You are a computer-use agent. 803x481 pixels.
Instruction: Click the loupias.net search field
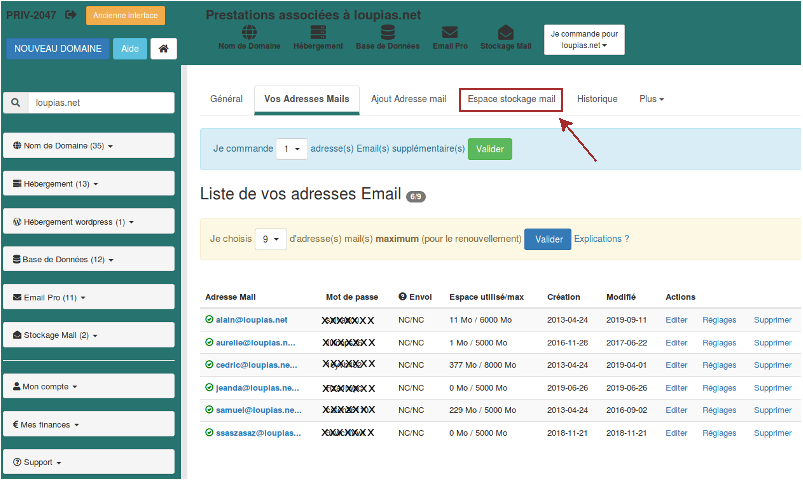[x=101, y=103]
